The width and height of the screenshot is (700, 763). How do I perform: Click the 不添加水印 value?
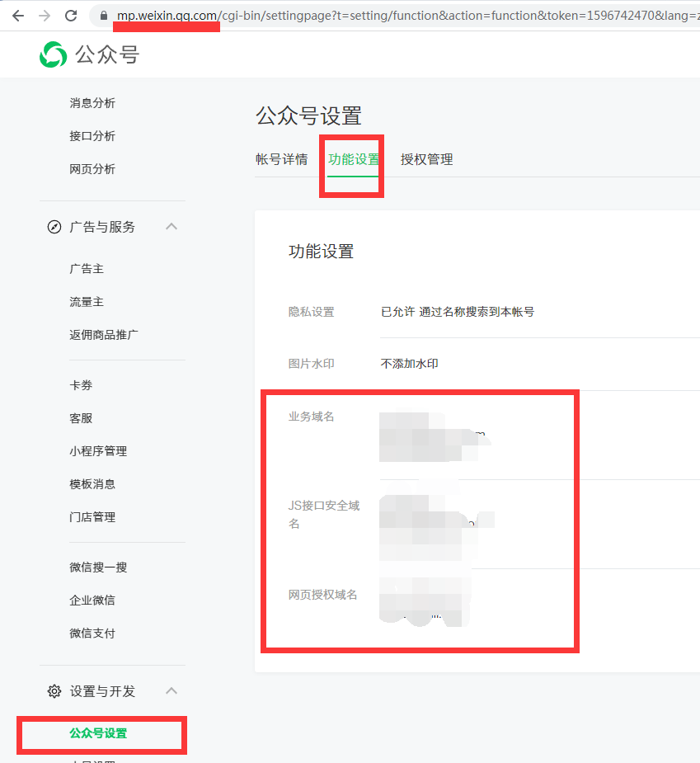coord(409,364)
